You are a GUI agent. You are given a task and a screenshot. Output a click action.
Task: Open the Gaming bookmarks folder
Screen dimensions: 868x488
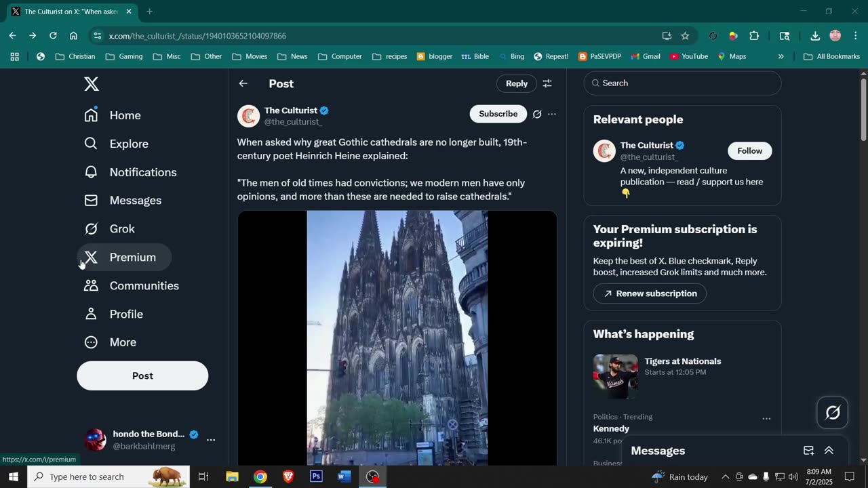[123, 56]
